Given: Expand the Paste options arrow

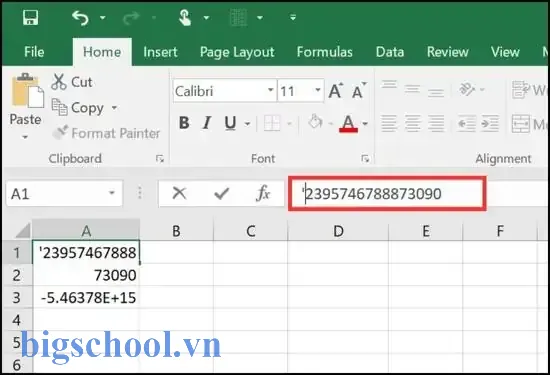Looking at the screenshot, I should pos(25,137).
